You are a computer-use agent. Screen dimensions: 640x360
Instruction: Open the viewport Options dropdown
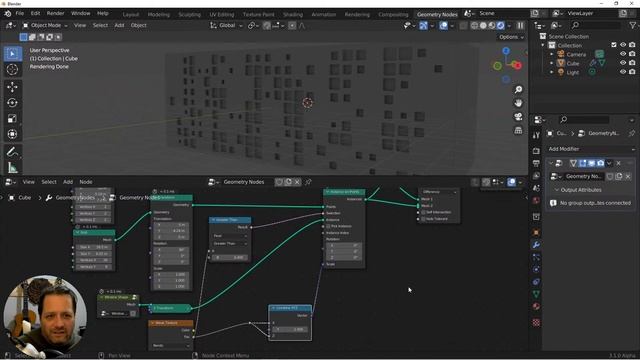point(511,37)
